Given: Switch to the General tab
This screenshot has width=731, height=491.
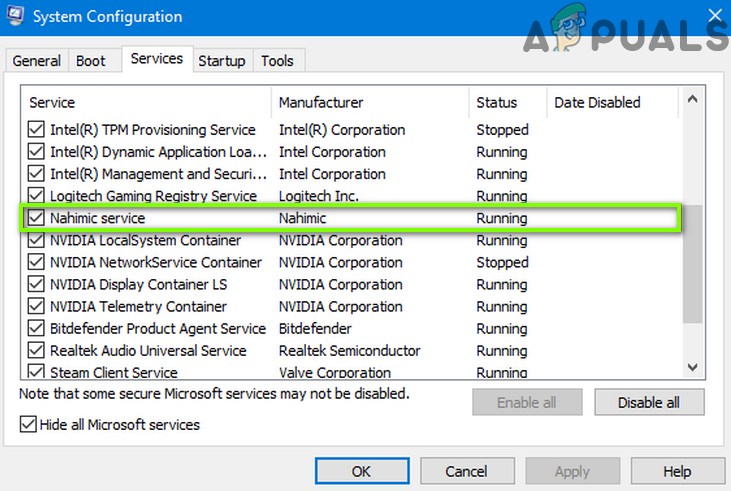Looking at the screenshot, I should pos(37,61).
